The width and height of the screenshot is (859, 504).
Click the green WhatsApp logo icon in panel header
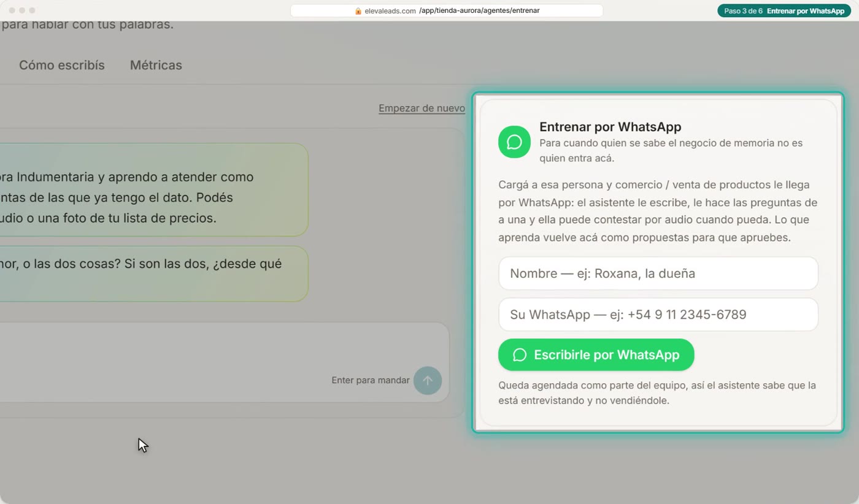pyautogui.click(x=514, y=142)
